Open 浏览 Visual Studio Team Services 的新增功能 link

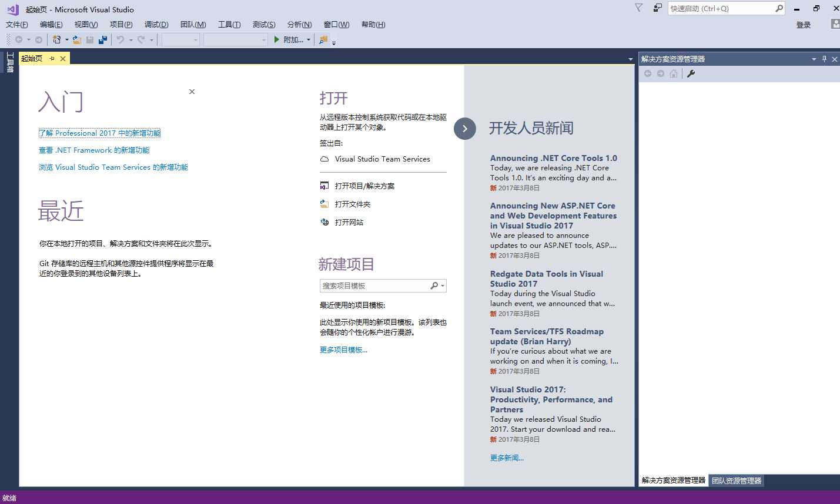click(113, 167)
